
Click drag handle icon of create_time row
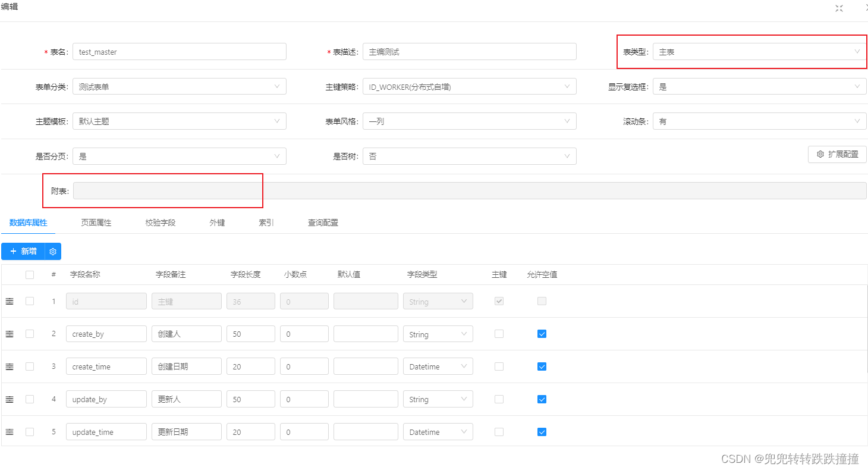(10, 367)
